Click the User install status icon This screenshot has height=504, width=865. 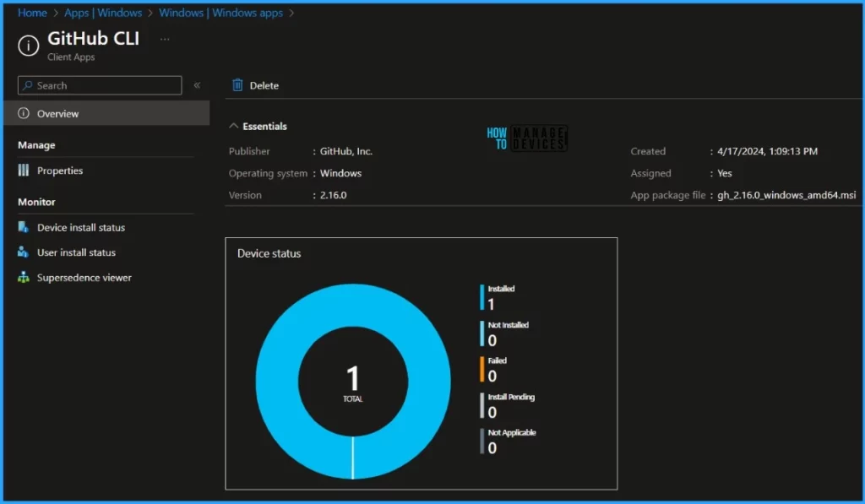point(24,252)
